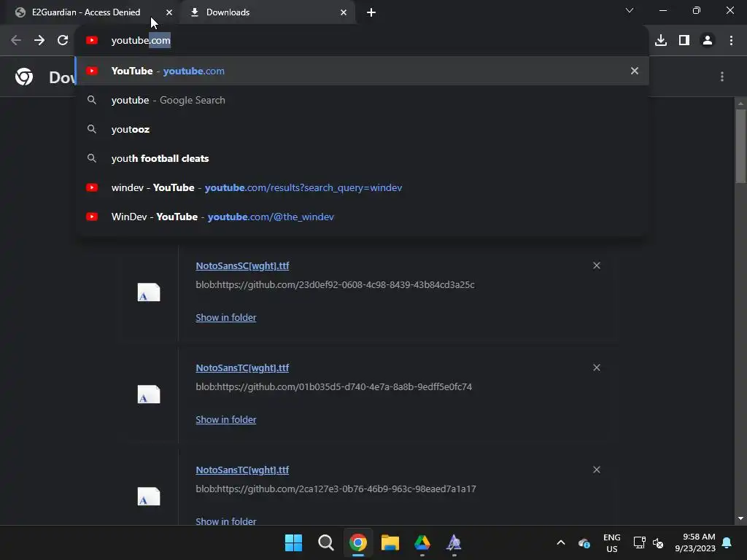Viewport: 747px width, 560px height.
Task: Show in folder for blob 01b035d5 download
Action: [x=226, y=419]
